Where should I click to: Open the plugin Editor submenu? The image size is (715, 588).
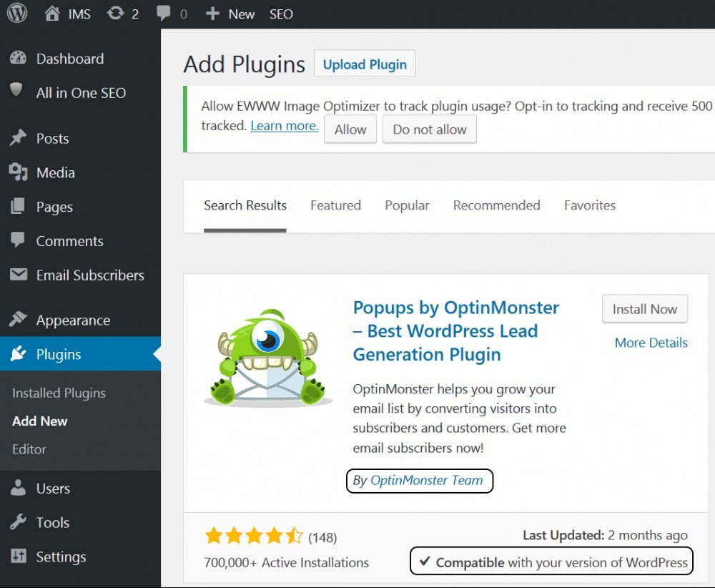tap(29, 449)
